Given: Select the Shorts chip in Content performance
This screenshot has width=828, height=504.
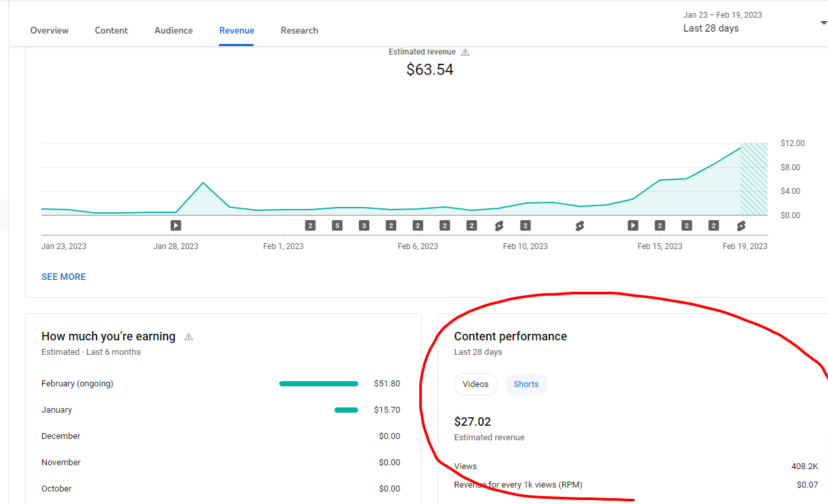Looking at the screenshot, I should (x=526, y=384).
